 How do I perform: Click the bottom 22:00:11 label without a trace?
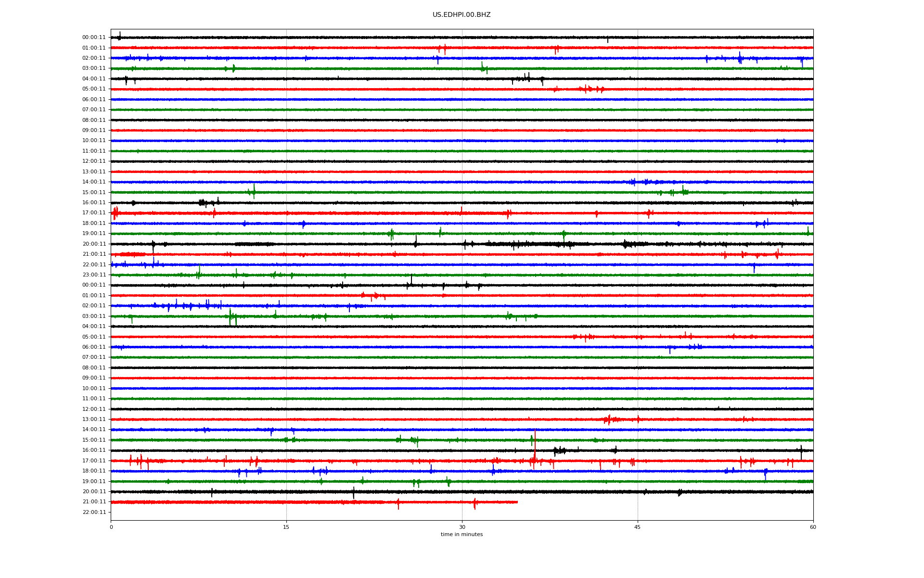94,512
